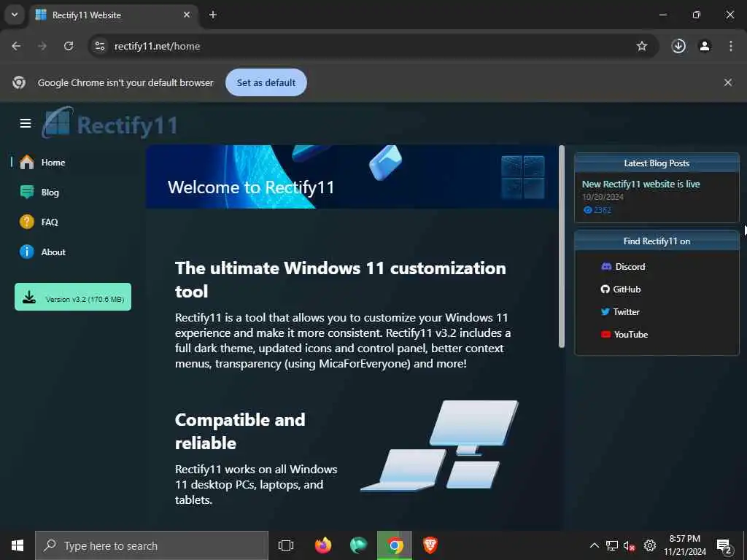The width and height of the screenshot is (747, 560).
Task: Select the Rectify11 Website tab
Action: (x=115, y=15)
